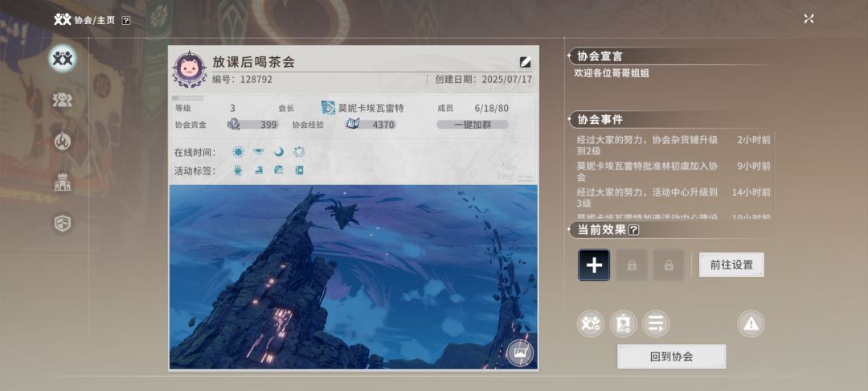Click the association experience book icon
This screenshot has height=391, width=868.
353,124
